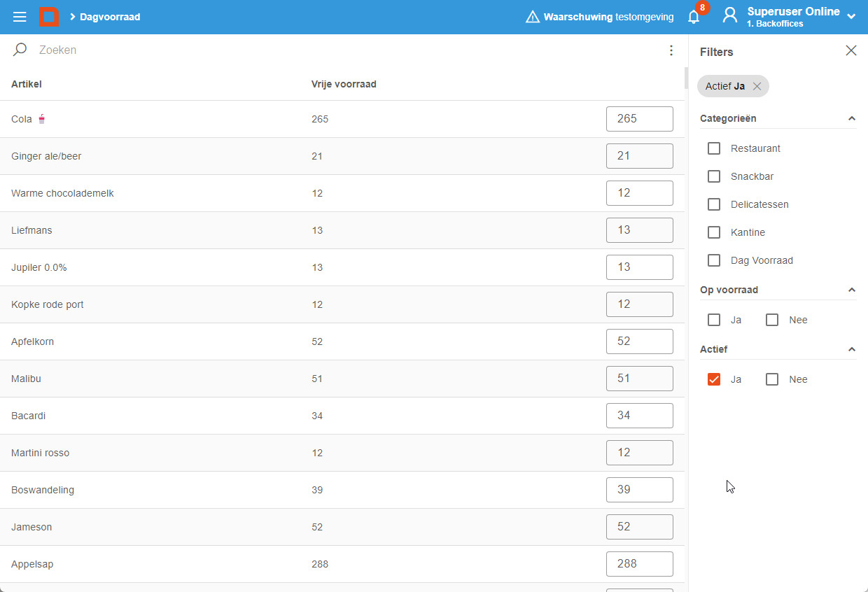The image size is (868, 592).
Task: Tick the Delicatessen category checkbox
Action: pos(714,204)
